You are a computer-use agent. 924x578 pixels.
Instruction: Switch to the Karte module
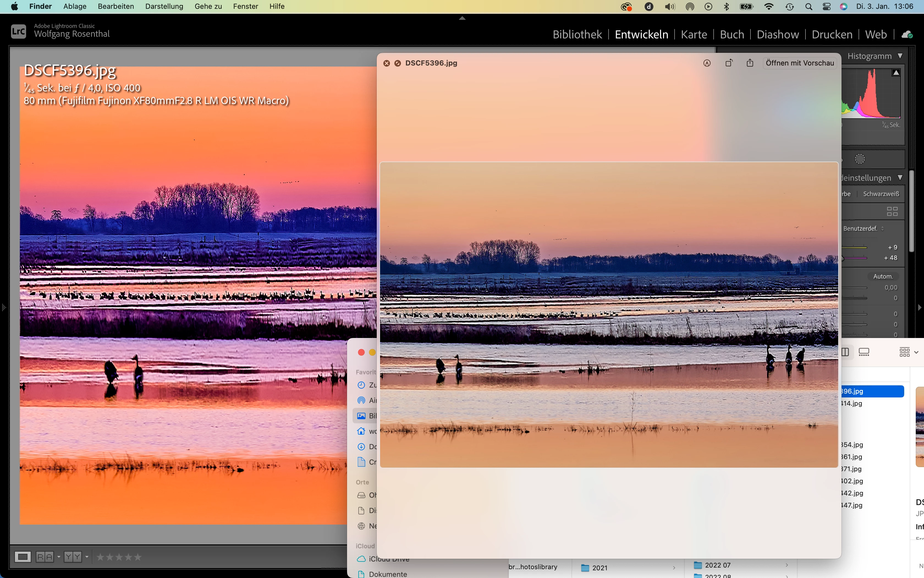pyautogui.click(x=694, y=34)
